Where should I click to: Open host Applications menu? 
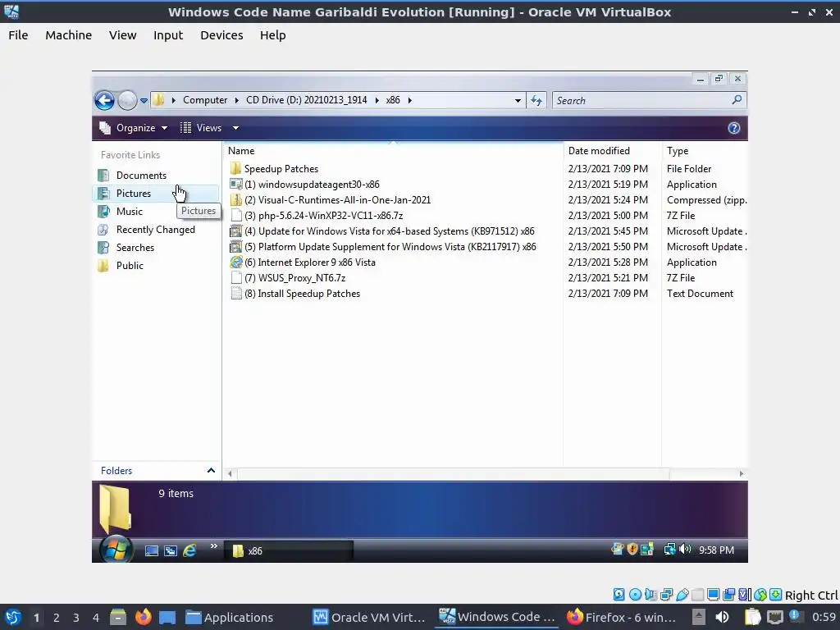coord(230,618)
